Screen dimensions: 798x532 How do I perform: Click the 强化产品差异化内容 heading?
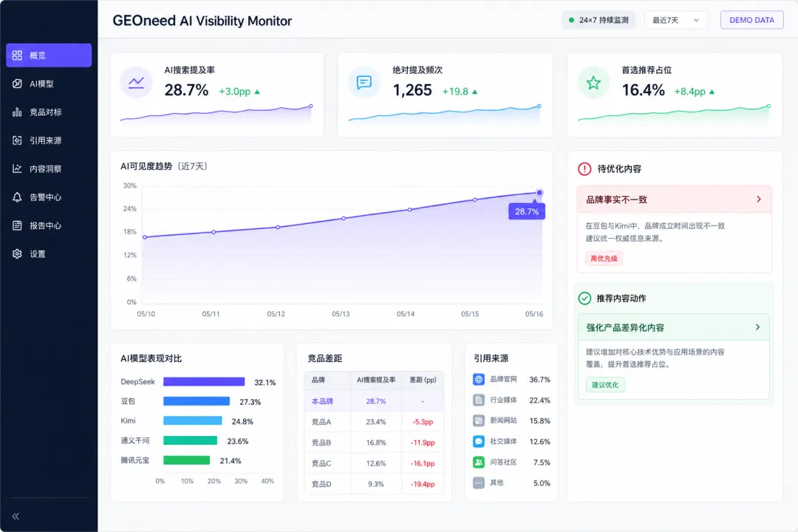click(x=625, y=328)
